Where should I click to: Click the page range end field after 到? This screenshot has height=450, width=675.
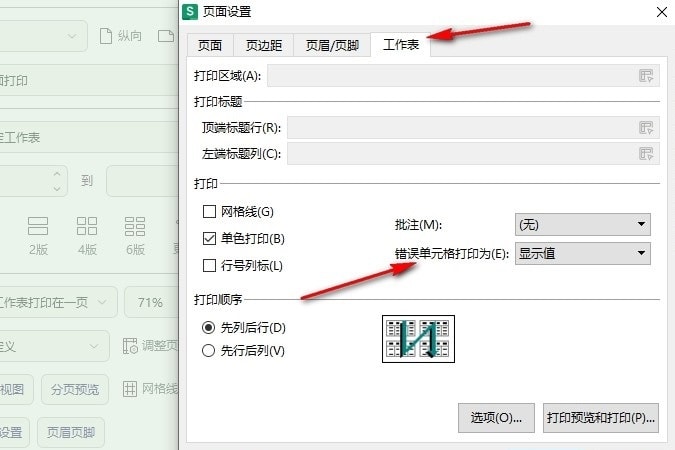pyautogui.click(x=142, y=181)
